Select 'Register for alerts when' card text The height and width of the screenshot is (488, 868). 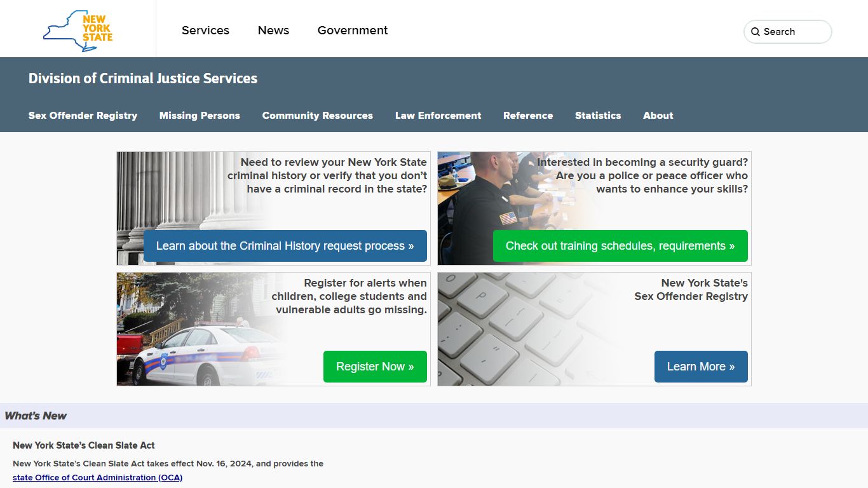(x=365, y=283)
